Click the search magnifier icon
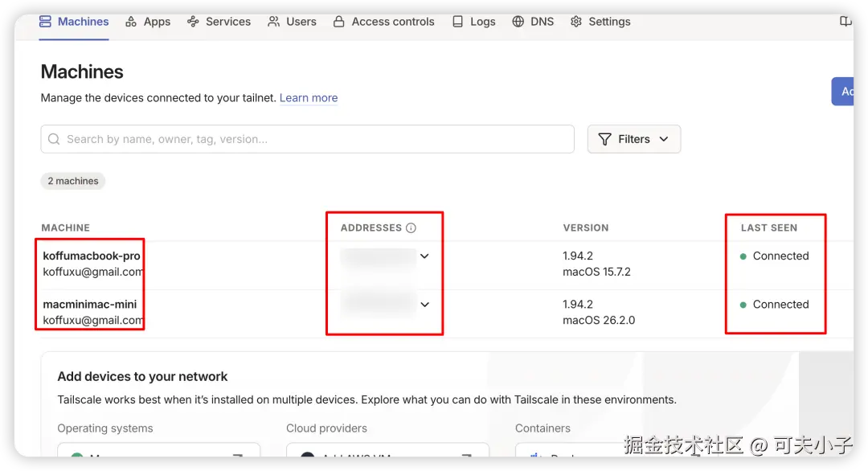868x471 pixels. point(54,139)
